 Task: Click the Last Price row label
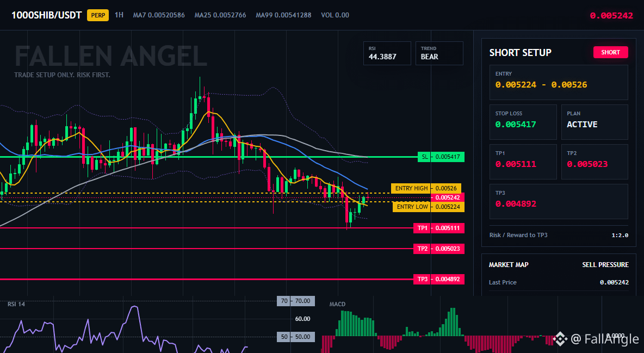(502, 282)
